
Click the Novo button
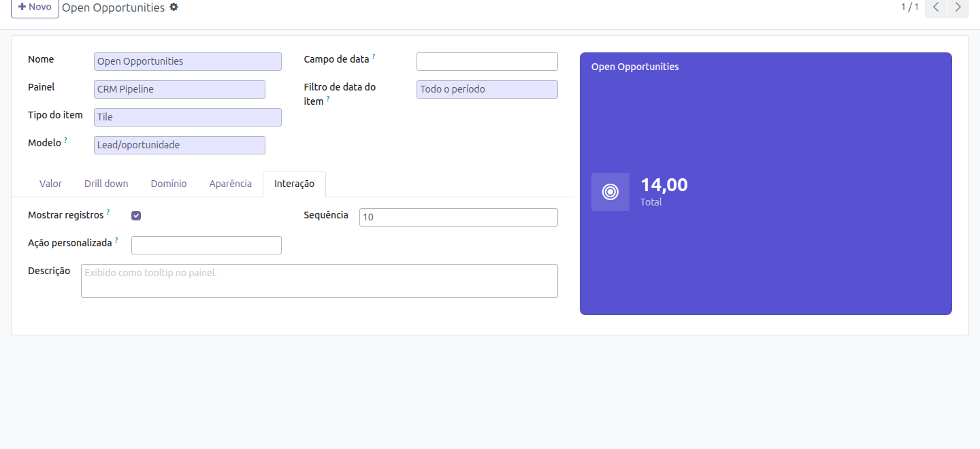35,7
